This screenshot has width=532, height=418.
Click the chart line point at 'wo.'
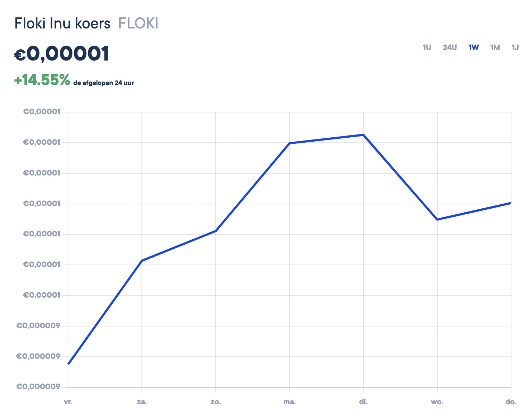[437, 219]
